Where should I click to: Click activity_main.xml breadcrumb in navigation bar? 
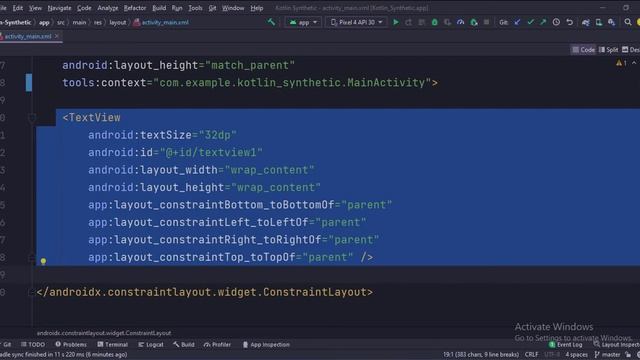[161, 22]
